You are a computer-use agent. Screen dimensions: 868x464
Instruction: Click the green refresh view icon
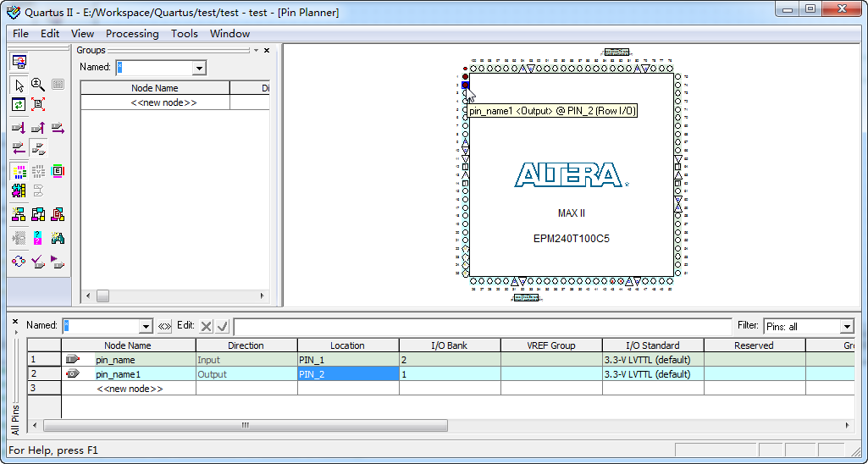19,104
